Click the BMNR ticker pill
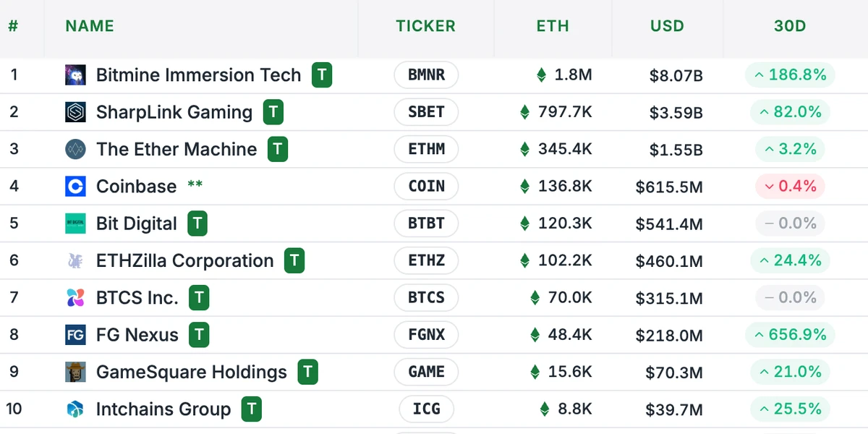 point(426,75)
